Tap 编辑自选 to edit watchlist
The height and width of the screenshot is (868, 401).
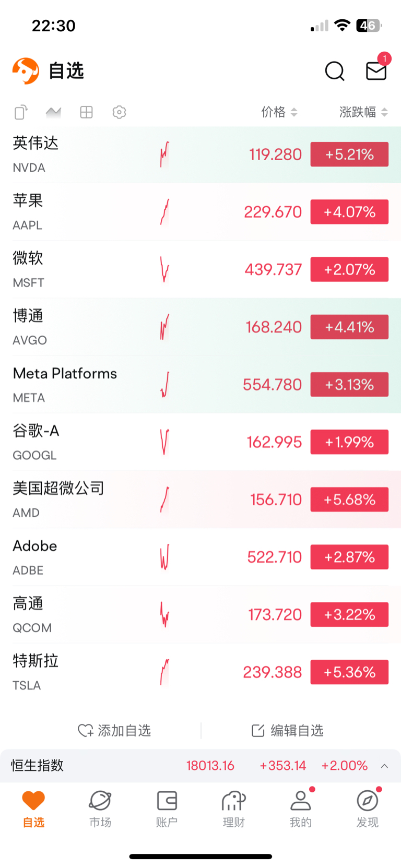(x=287, y=730)
